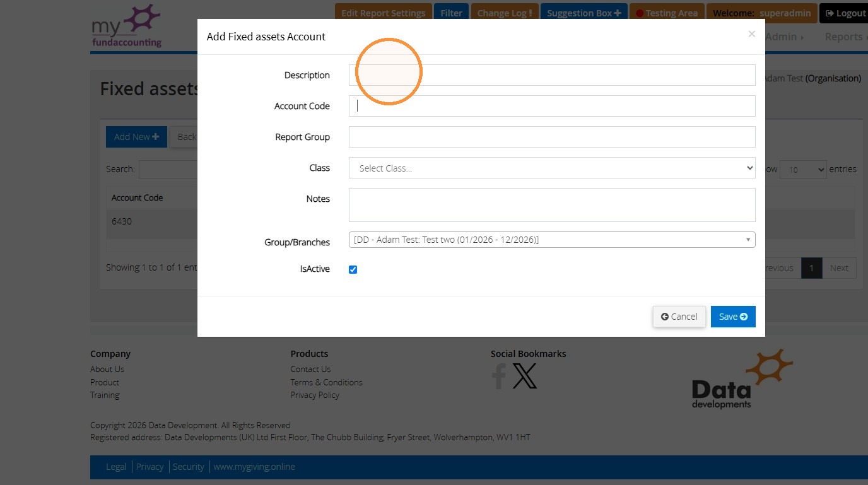This screenshot has height=485, width=868.
Task: Click the Facebook social icon
Action: click(499, 376)
